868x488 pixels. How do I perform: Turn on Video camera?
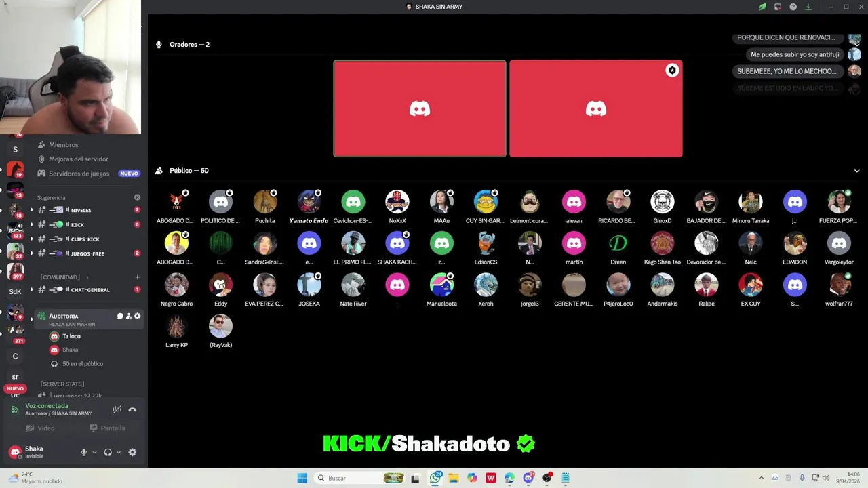[x=40, y=428]
